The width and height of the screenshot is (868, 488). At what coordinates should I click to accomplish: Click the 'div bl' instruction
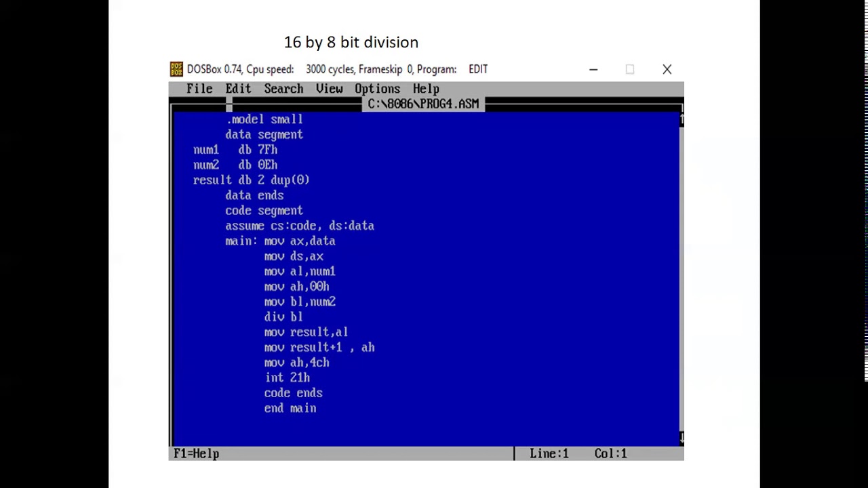pyautogui.click(x=283, y=317)
